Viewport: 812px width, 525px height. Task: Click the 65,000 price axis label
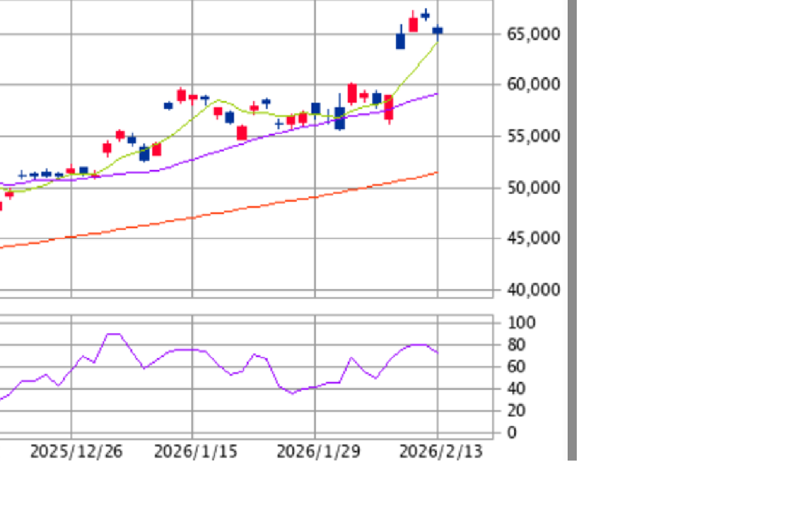click(x=533, y=34)
